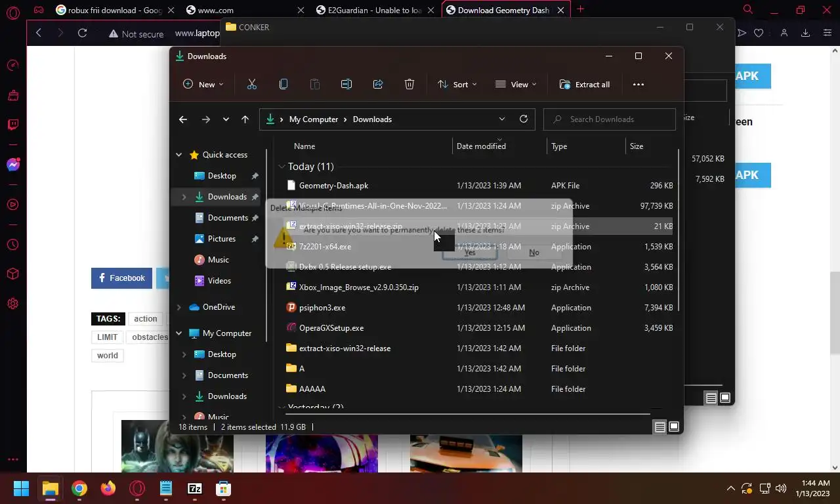Expand the Downloads item under Quick access
The height and width of the screenshot is (504, 840).
coord(184,197)
